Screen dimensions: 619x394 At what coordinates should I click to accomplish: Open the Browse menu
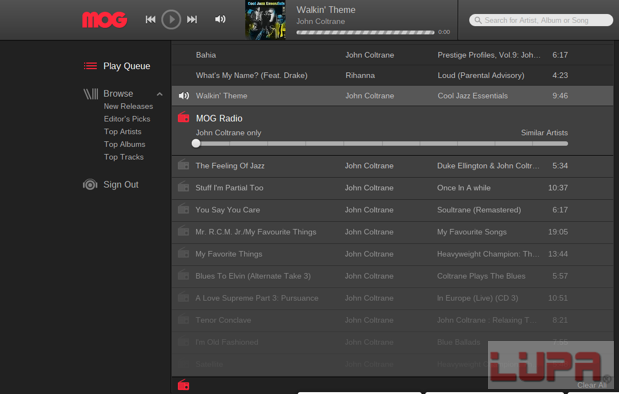pyautogui.click(x=118, y=94)
